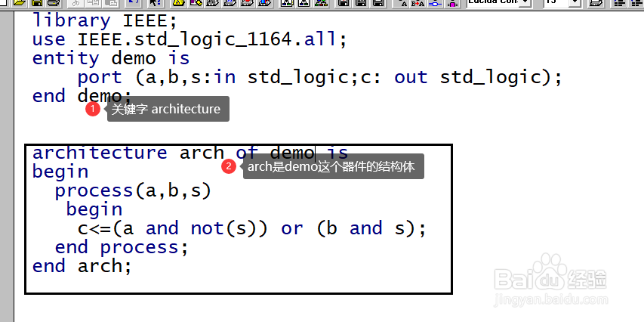
Task: Click the project Save and Simulate icon
Action: [377, 3]
